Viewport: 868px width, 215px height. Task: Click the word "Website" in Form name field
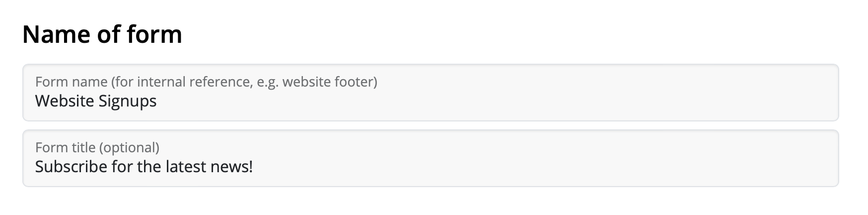[65, 101]
